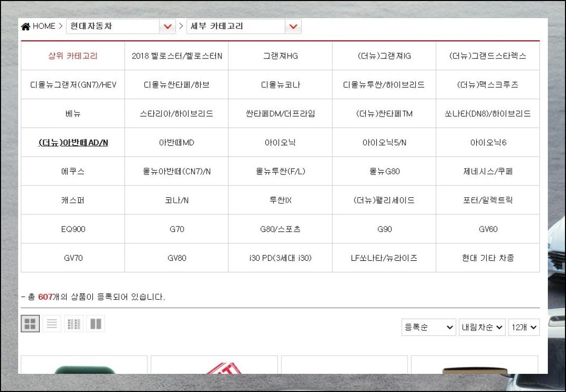This screenshot has width=566, height=392.
Task: Select 베뉴 category
Action: click(73, 114)
